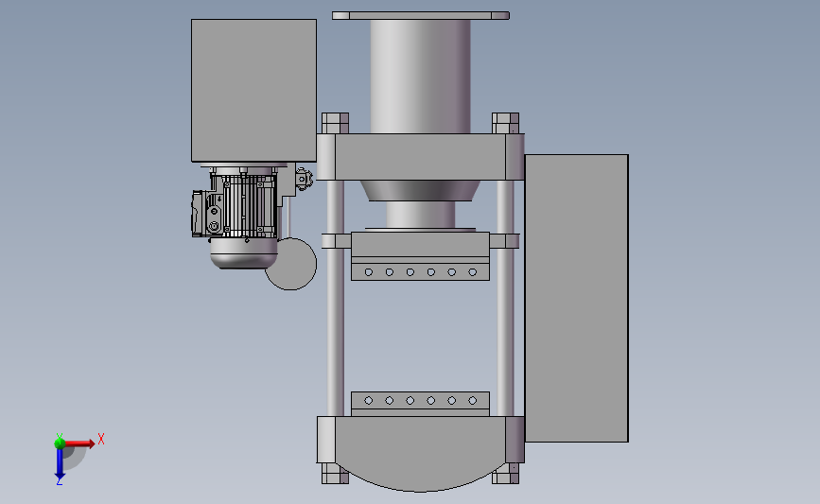
Task: Select the large gray box above the motor
Action: tap(253, 91)
